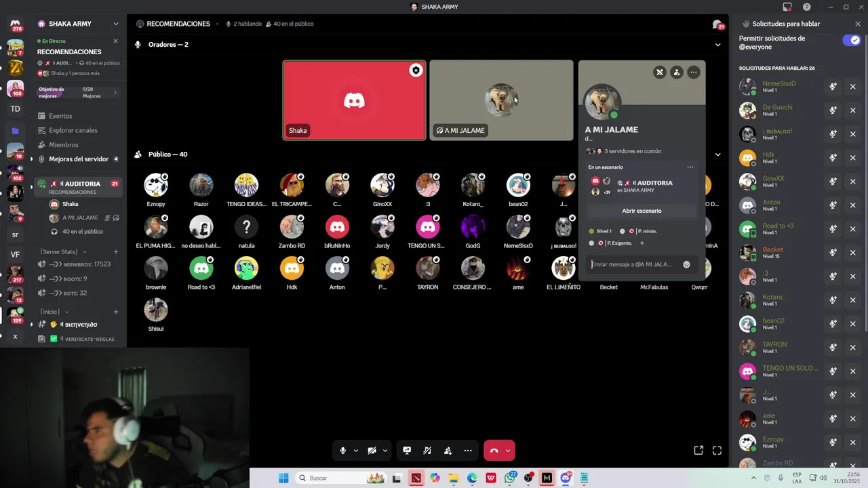The image size is (868, 488).
Task: Open SHAKA ARMY server dropdown menu
Action: [x=116, y=24]
